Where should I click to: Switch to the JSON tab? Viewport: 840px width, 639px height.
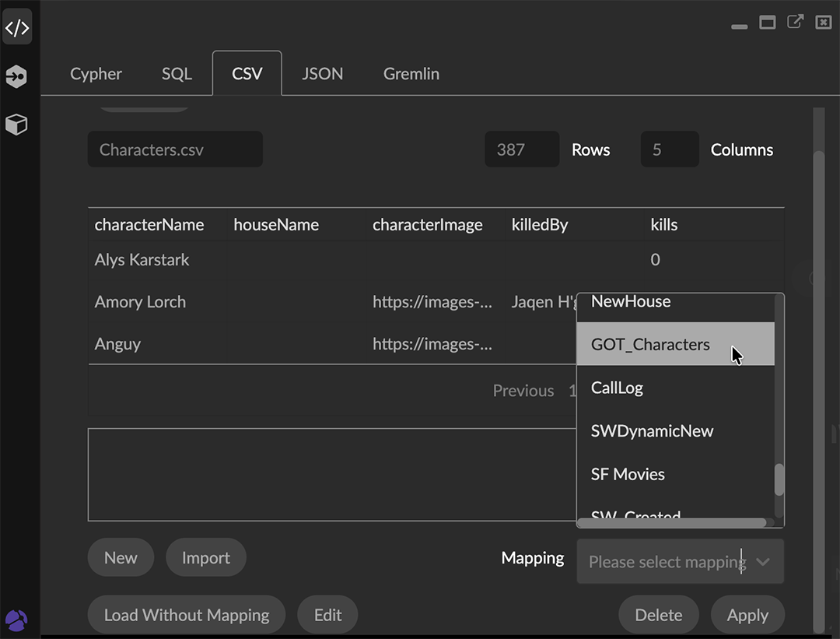(x=322, y=73)
